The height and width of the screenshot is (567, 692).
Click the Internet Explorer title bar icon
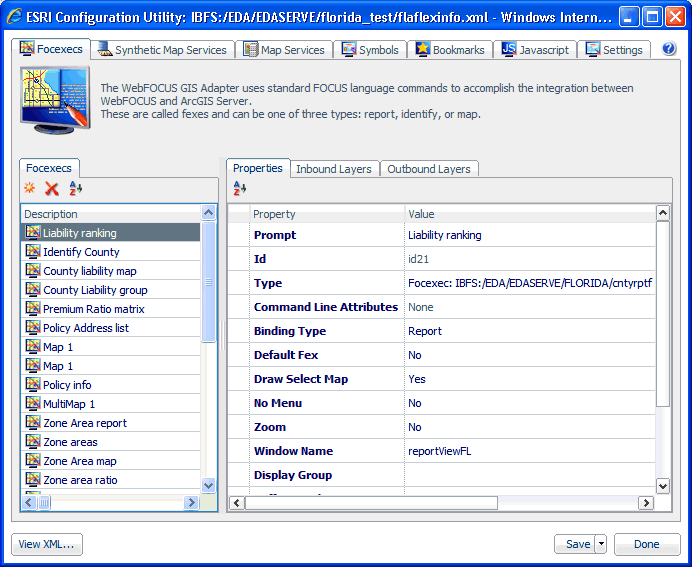click(15, 17)
